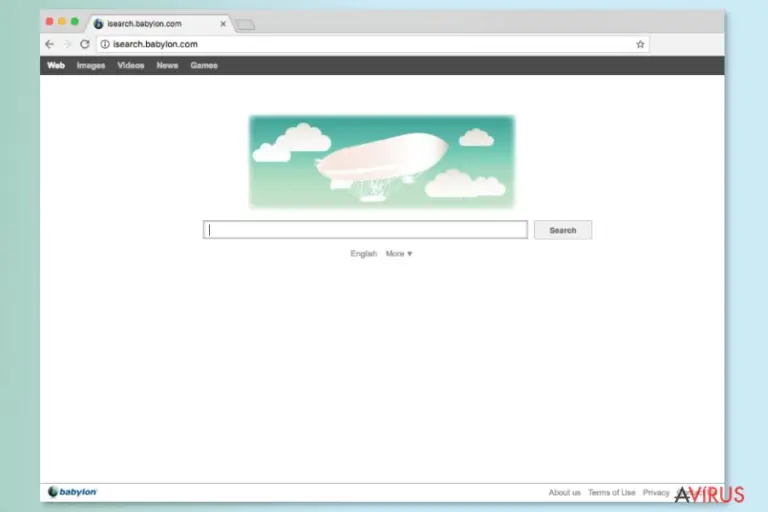768x512 pixels.
Task: Click the Search button
Action: [x=563, y=230]
